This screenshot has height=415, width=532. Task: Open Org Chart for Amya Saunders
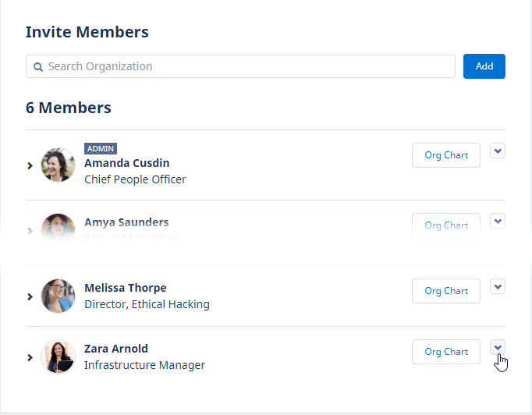tap(446, 225)
